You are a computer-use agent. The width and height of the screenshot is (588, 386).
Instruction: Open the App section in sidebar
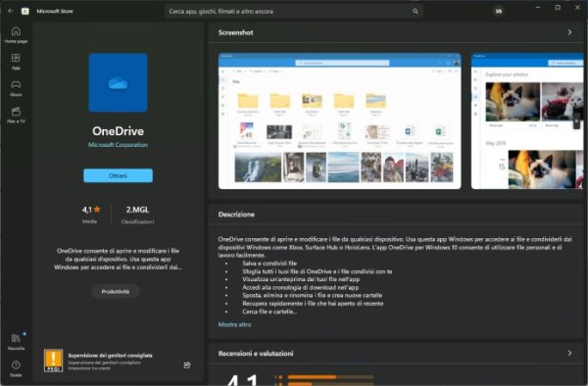(x=16, y=62)
